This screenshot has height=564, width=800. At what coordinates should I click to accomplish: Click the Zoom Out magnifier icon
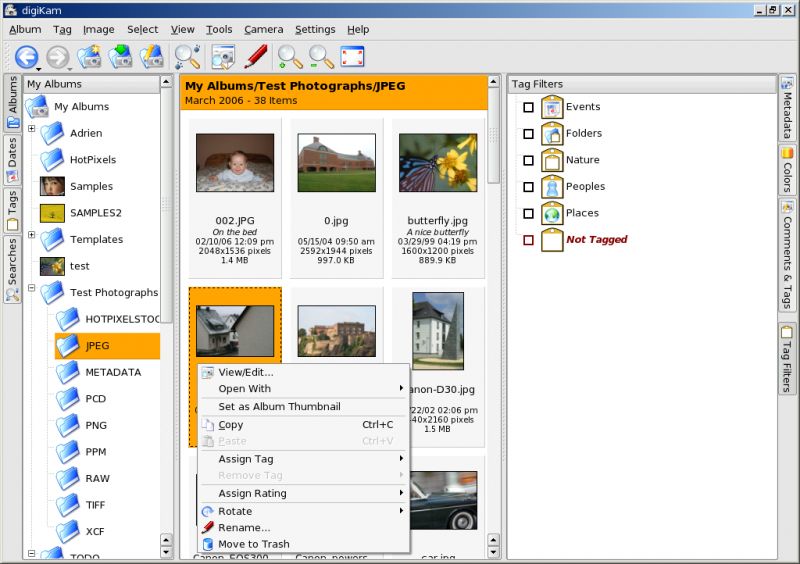tap(320, 57)
